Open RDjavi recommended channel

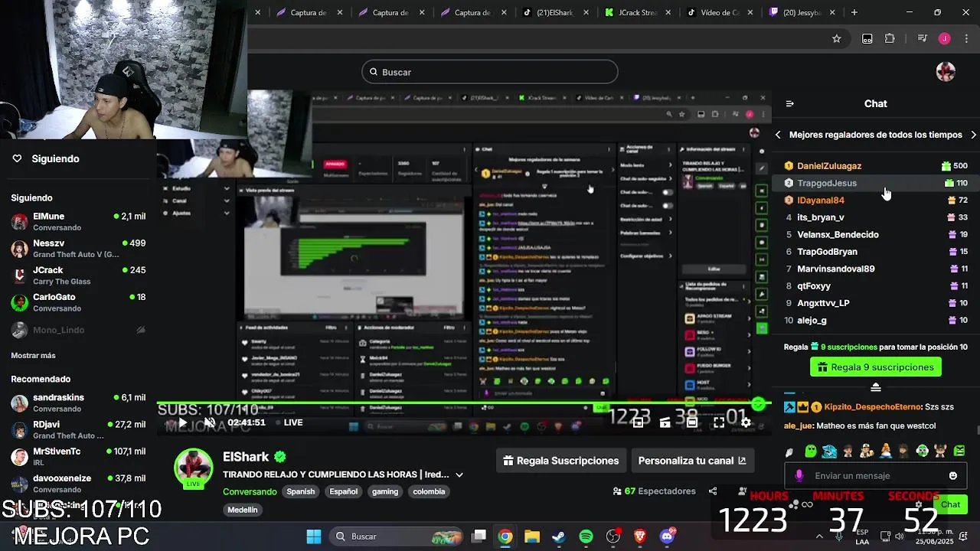click(77, 429)
